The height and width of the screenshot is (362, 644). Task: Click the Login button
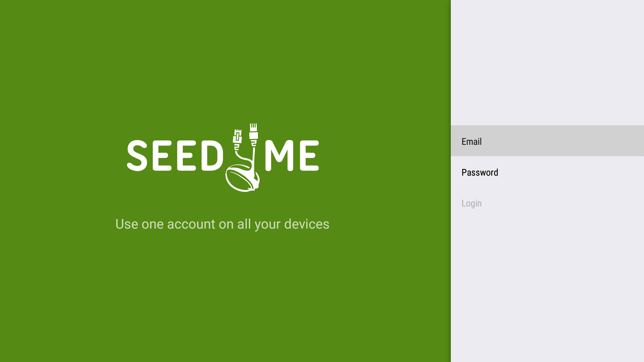(547, 203)
